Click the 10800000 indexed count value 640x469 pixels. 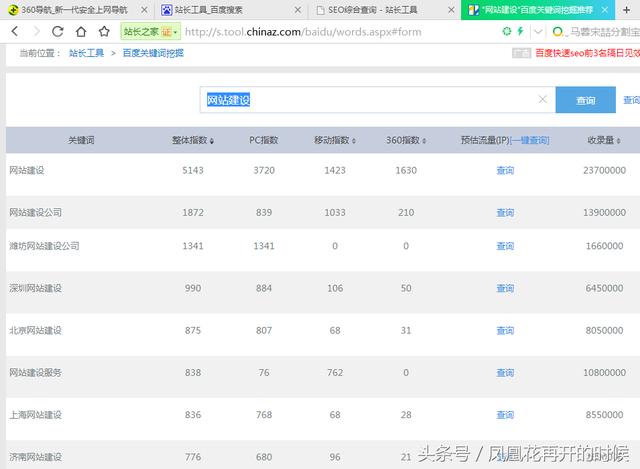(604, 372)
